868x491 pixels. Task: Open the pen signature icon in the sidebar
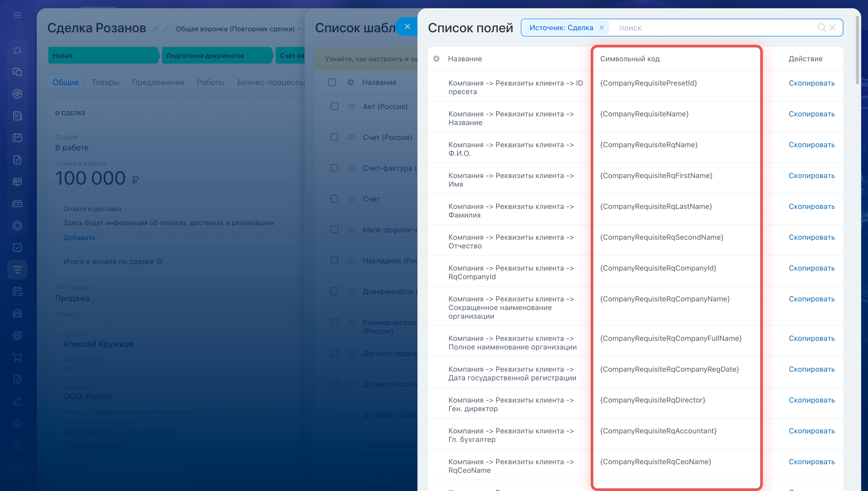tap(17, 401)
